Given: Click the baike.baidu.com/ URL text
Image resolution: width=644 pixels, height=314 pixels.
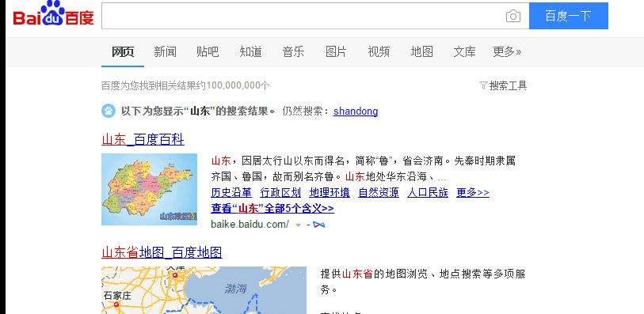Looking at the screenshot, I should [250, 225].
